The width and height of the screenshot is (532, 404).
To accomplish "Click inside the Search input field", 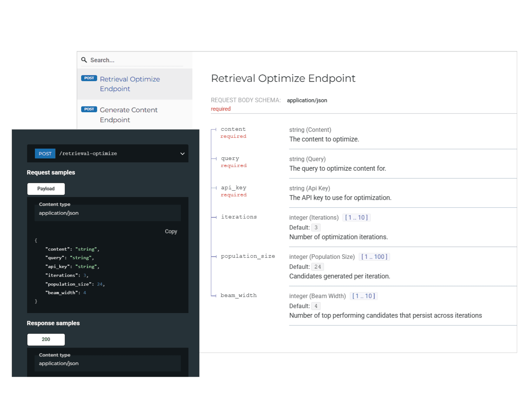I will click(127, 60).
